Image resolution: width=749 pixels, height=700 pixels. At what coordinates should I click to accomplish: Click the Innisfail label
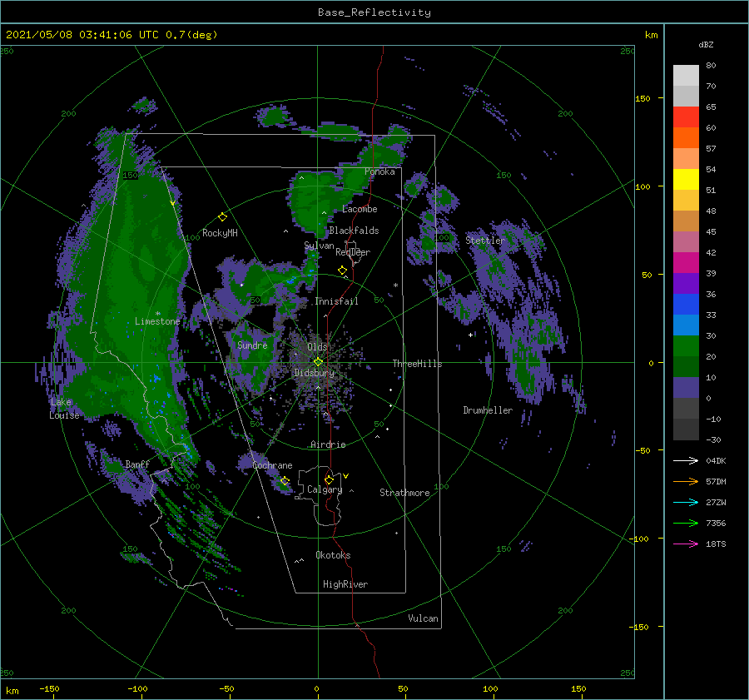(336, 301)
